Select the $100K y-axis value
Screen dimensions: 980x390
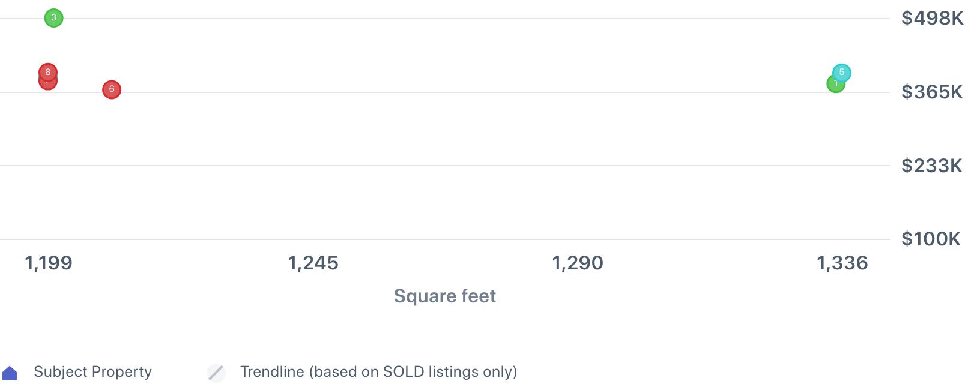pyautogui.click(x=931, y=239)
